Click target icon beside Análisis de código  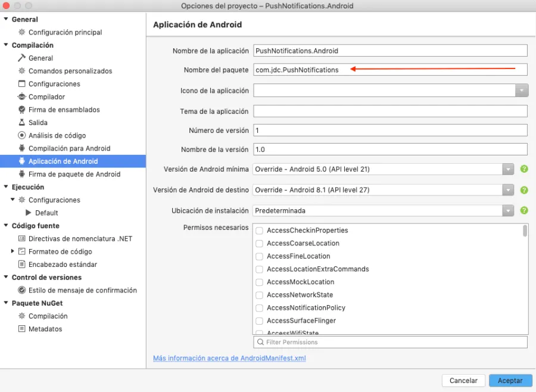22,135
